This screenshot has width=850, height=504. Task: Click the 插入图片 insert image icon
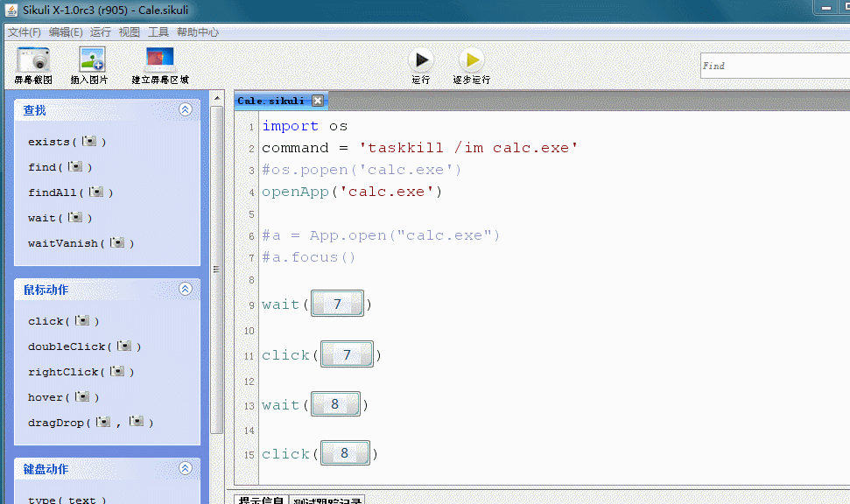[x=91, y=60]
